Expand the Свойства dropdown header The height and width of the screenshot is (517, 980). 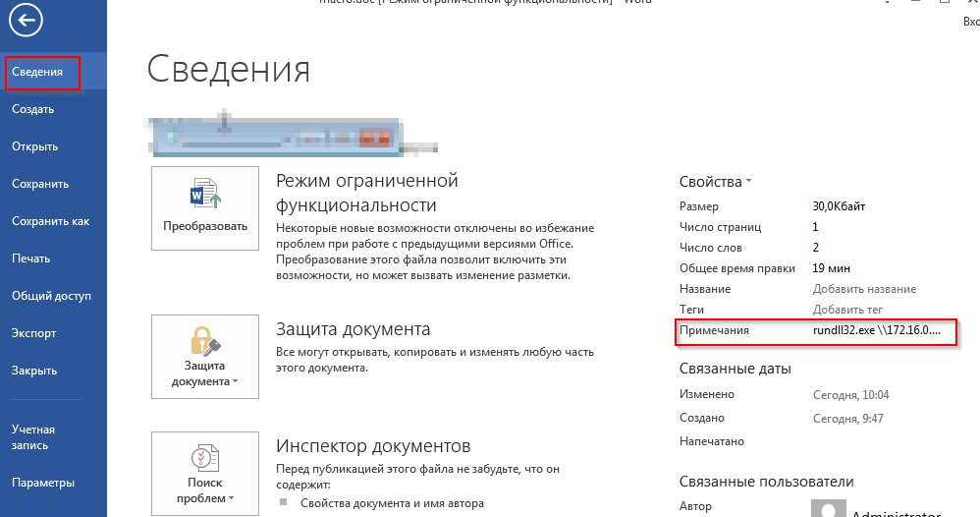[x=715, y=182]
